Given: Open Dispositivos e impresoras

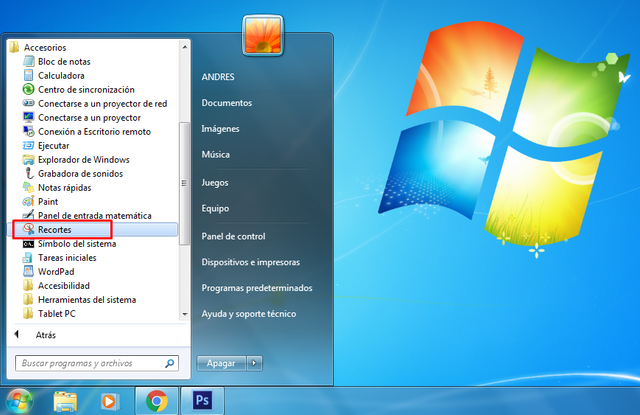Looking at the screenshot, I should point(251,262).
